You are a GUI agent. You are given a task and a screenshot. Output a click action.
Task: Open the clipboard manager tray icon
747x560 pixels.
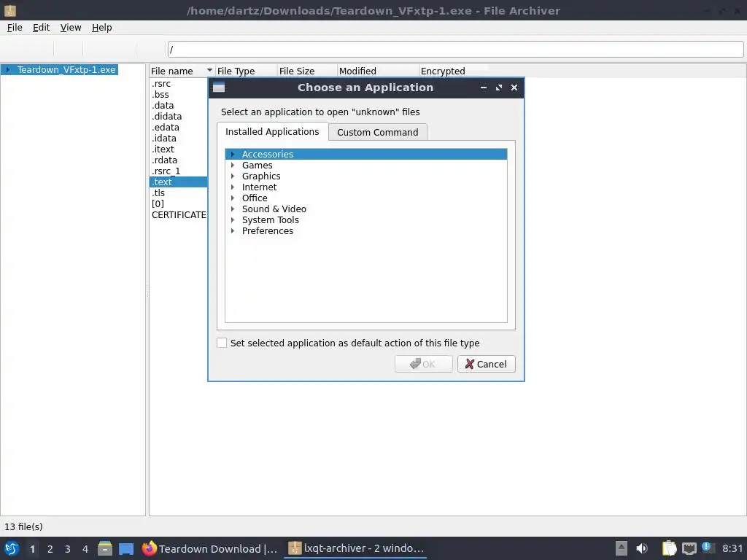[669, 548]
